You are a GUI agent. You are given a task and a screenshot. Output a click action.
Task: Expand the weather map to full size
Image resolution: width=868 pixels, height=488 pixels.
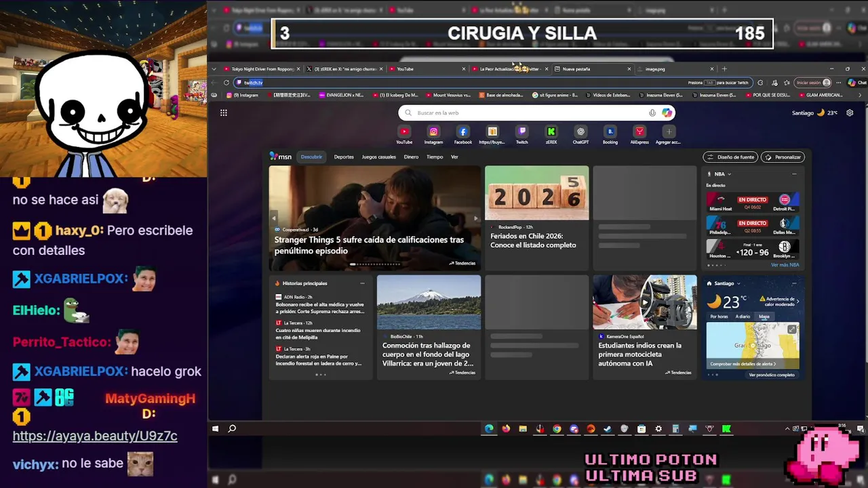[792, 329]
